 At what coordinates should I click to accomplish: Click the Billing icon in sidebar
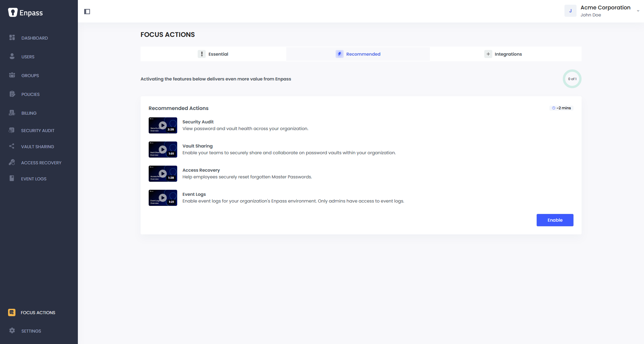point(12,113)
